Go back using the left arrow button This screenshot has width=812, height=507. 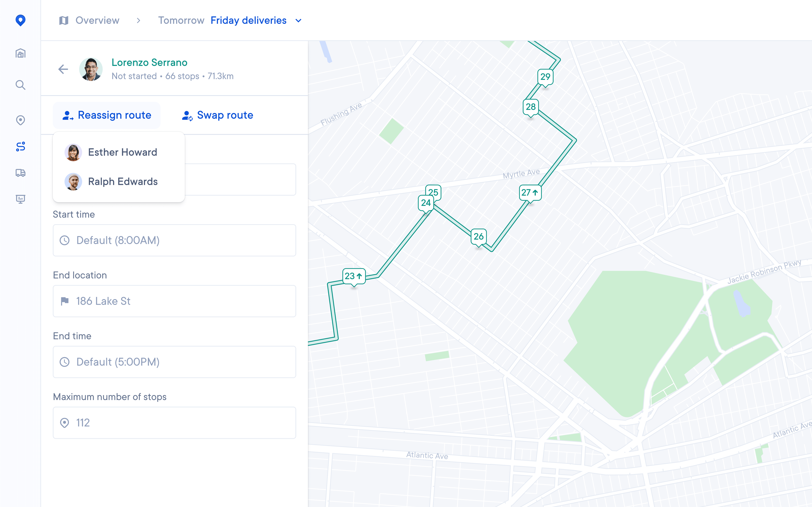63,69
